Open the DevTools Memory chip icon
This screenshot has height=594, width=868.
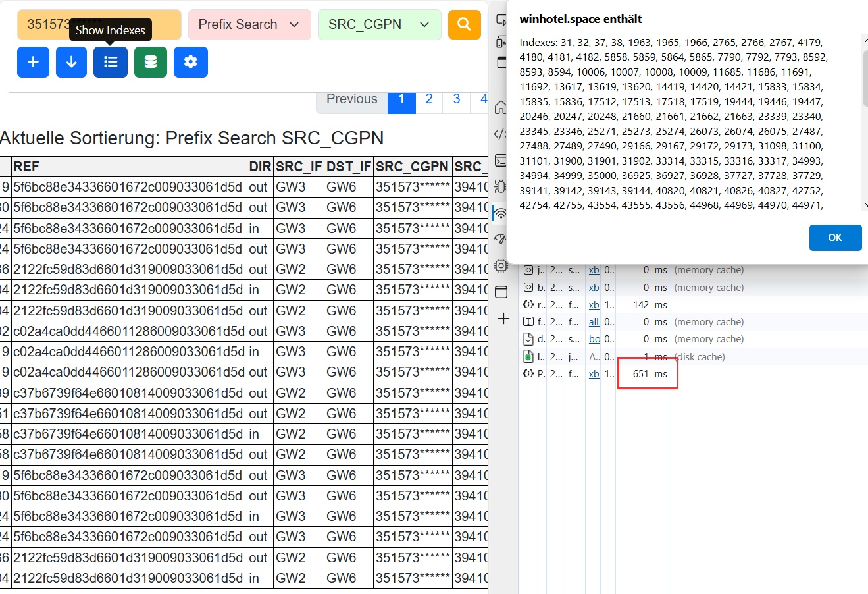pos(501,265)
